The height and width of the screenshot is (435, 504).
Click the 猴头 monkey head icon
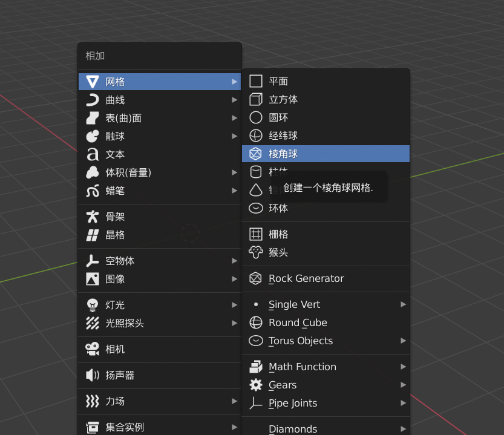[x=256, y=252]
